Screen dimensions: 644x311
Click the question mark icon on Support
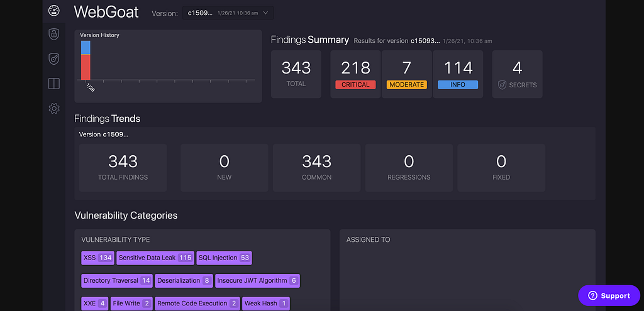pos(592,295)
